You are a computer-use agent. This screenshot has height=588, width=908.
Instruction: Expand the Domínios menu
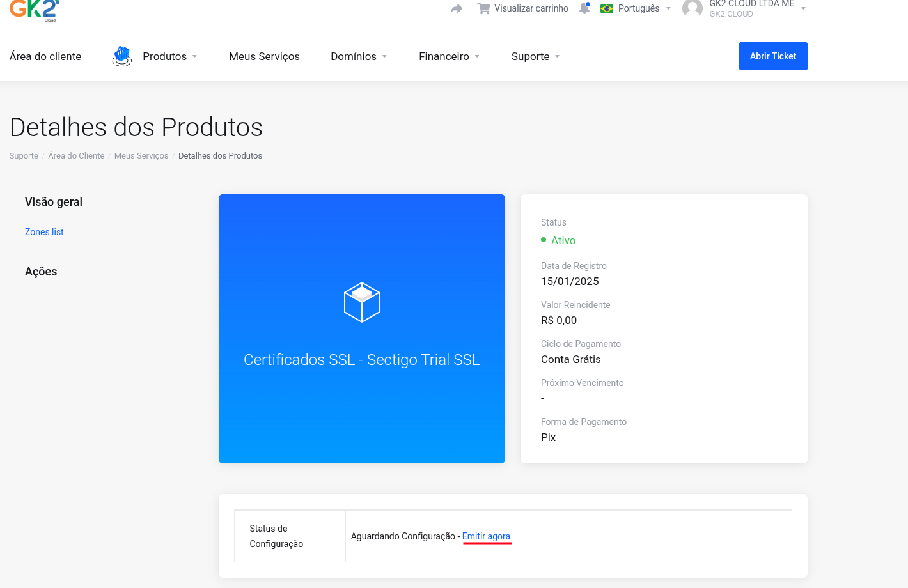(359, 56)
